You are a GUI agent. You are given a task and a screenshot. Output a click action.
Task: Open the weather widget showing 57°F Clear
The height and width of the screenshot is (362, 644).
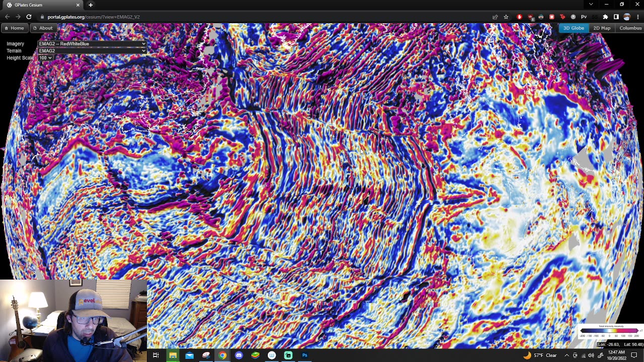[540, 355]
